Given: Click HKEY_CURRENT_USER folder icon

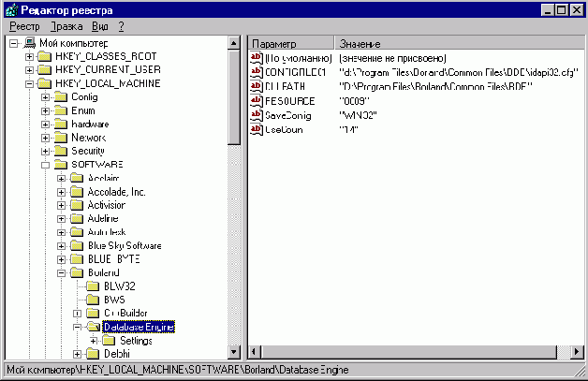Looking at the screenshot, I should click(45, 70).
